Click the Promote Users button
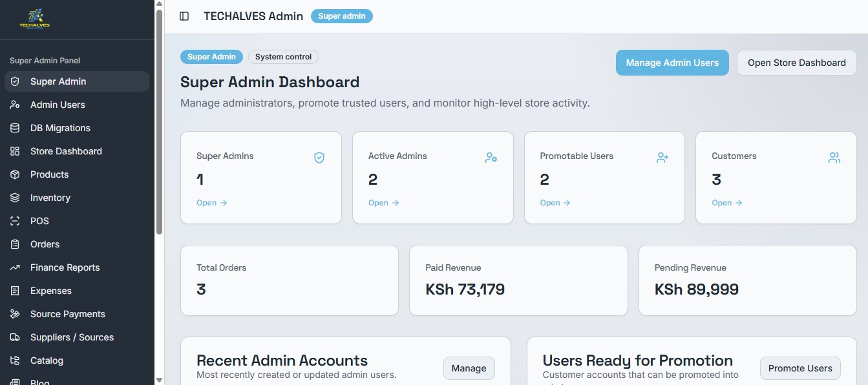Viewport: 868px width, 385px height. [800, 368]
